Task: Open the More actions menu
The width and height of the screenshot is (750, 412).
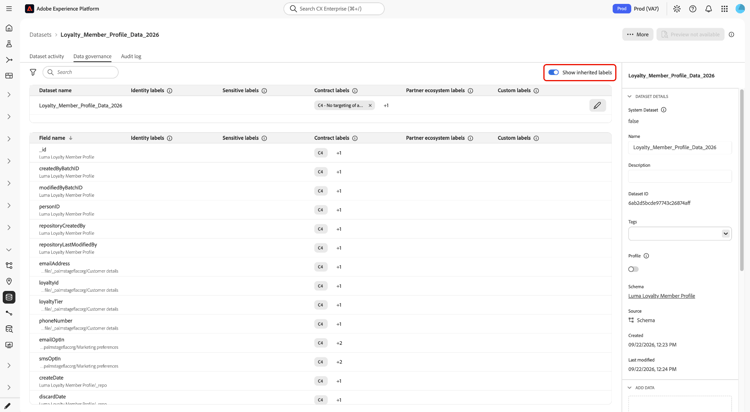Action: (x=638, y=34)
